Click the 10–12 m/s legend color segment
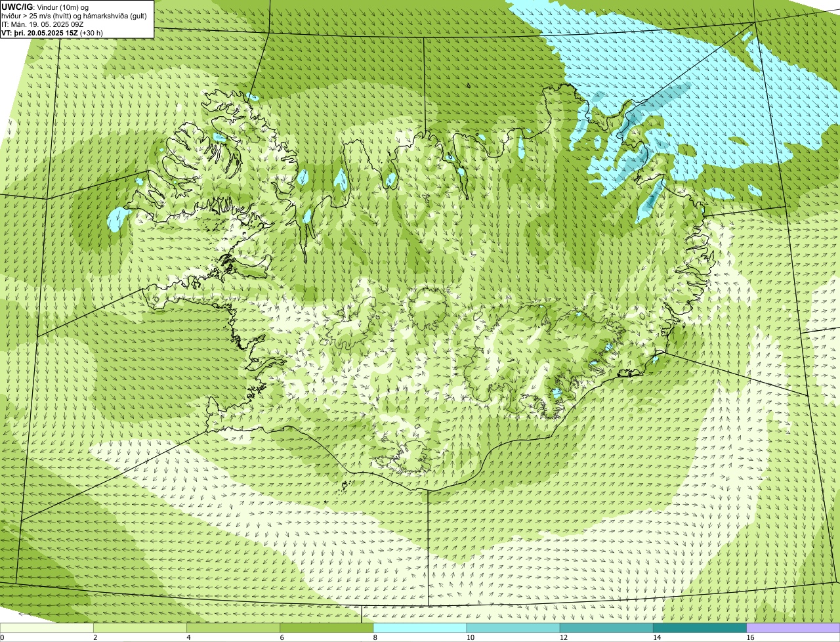 click(x=513, y=628)
